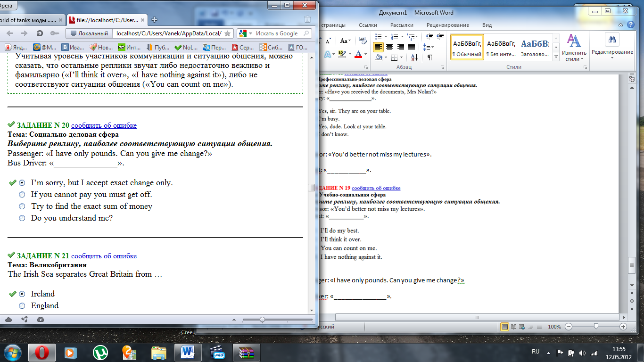Viewport: 644px width, 362px height.
Task: Decrease indent in Word
Action: point(429,36)
